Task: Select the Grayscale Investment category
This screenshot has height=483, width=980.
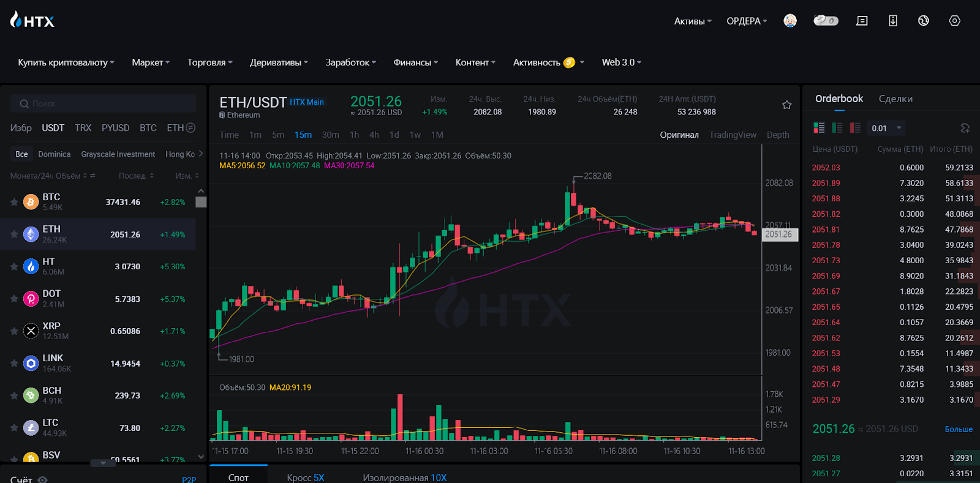Action: click(x=118, y=154)
